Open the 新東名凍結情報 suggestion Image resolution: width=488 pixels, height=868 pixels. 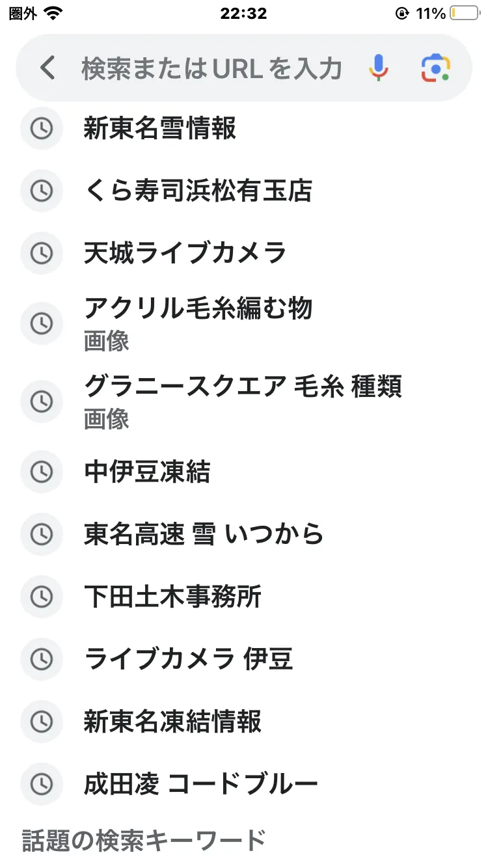click(172, 722)
